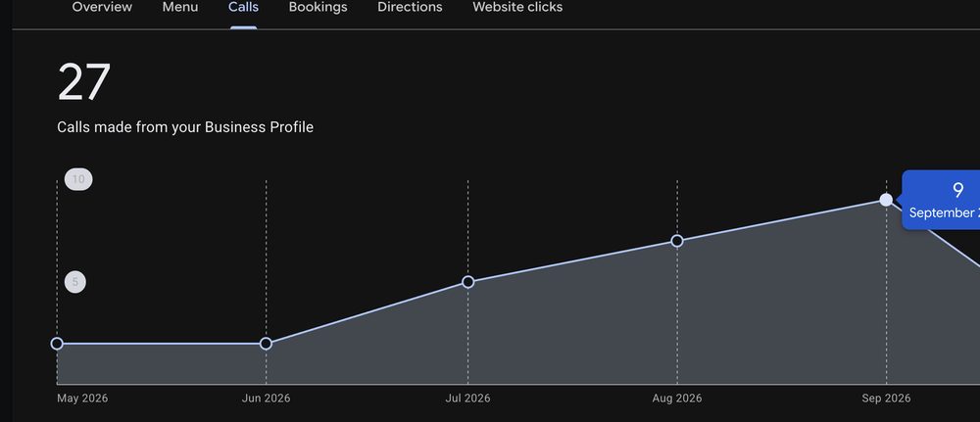Select the Calls tab

coord(243,8)
